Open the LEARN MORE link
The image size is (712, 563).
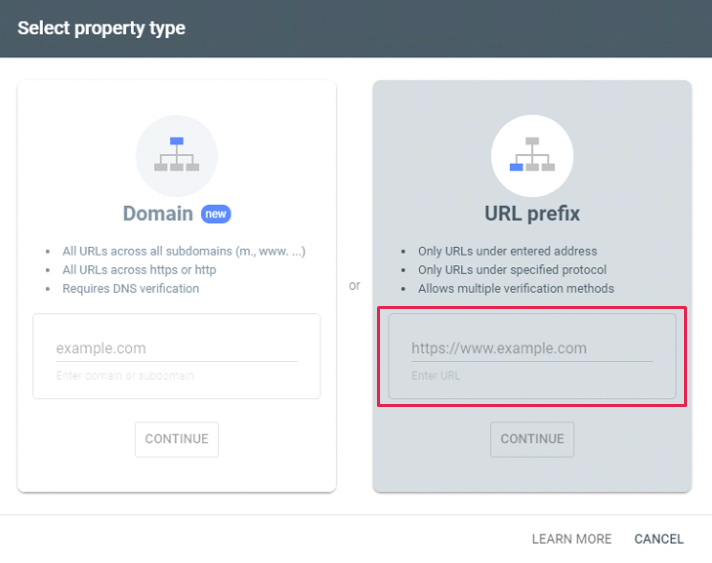pos(572,539)
